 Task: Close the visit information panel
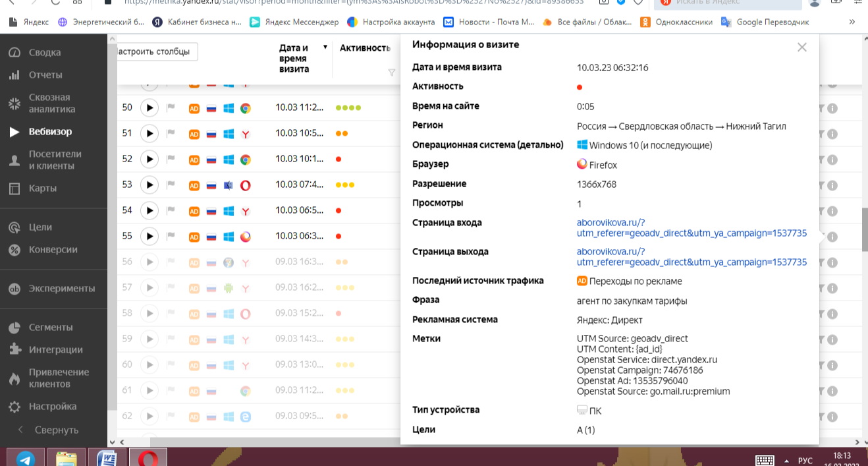tap(801, 47)
